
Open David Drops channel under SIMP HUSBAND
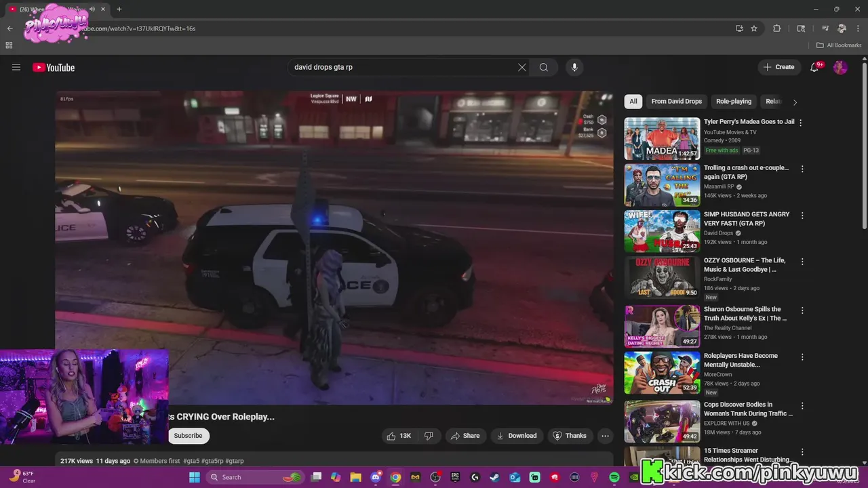pos(718,233)
